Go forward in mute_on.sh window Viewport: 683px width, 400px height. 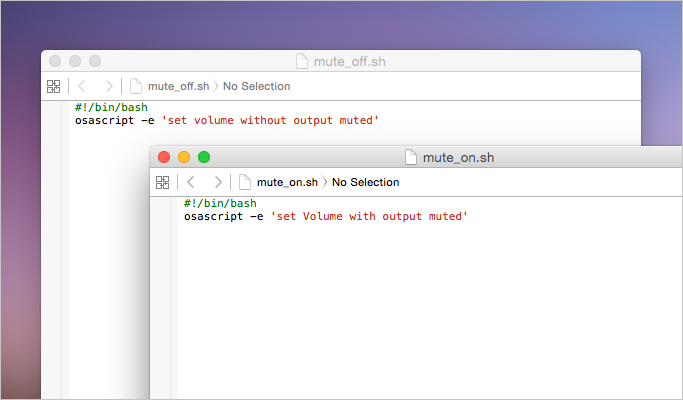pos(218,182)
